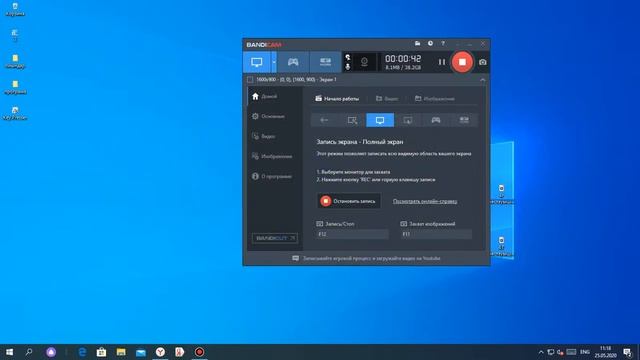The width and height of the screenshot is (640, 360).
Task: Stop recording with the red round button
Action: tap(462, 62)
